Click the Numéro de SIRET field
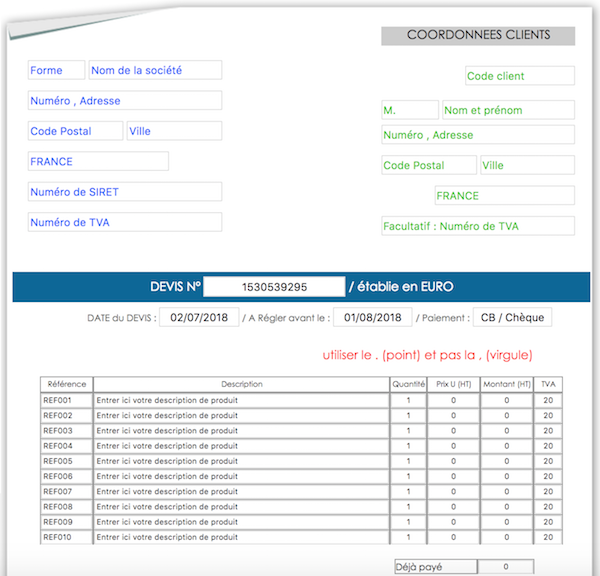 (125, 192)
